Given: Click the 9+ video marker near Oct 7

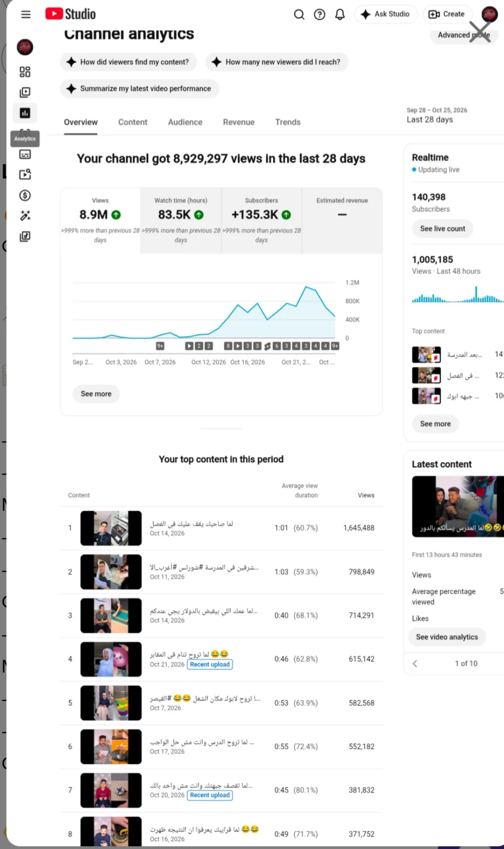Looking at the screenshot, I should pyautogui.click(x=160, y=346).
